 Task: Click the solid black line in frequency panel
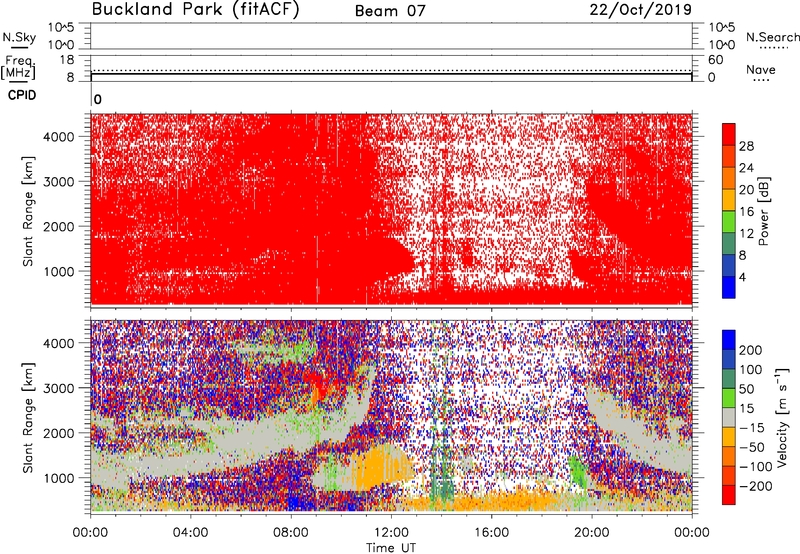391,74
